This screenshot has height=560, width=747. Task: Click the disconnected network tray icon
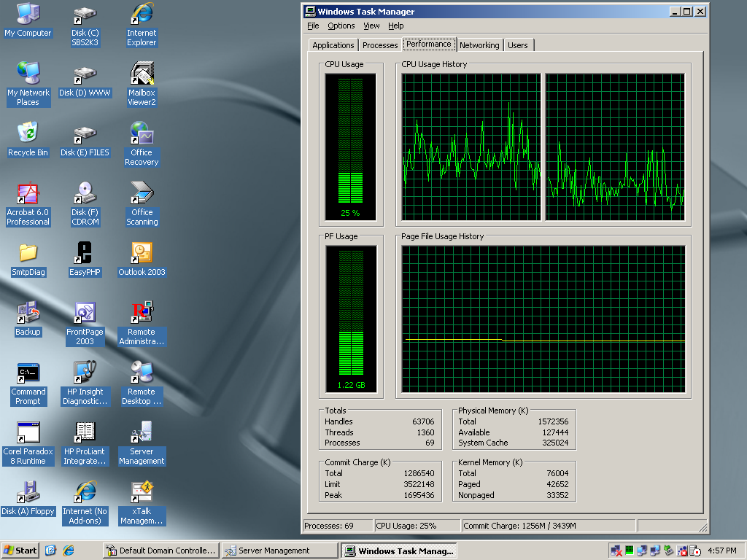[616, 551]
